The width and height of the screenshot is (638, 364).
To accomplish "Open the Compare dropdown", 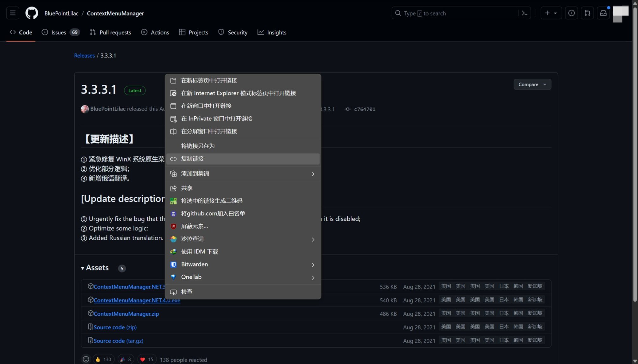I will (532, 84).
